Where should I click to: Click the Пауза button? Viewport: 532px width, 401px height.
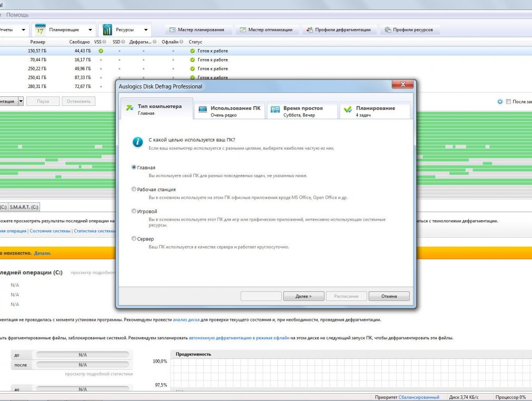click(43, 101)
